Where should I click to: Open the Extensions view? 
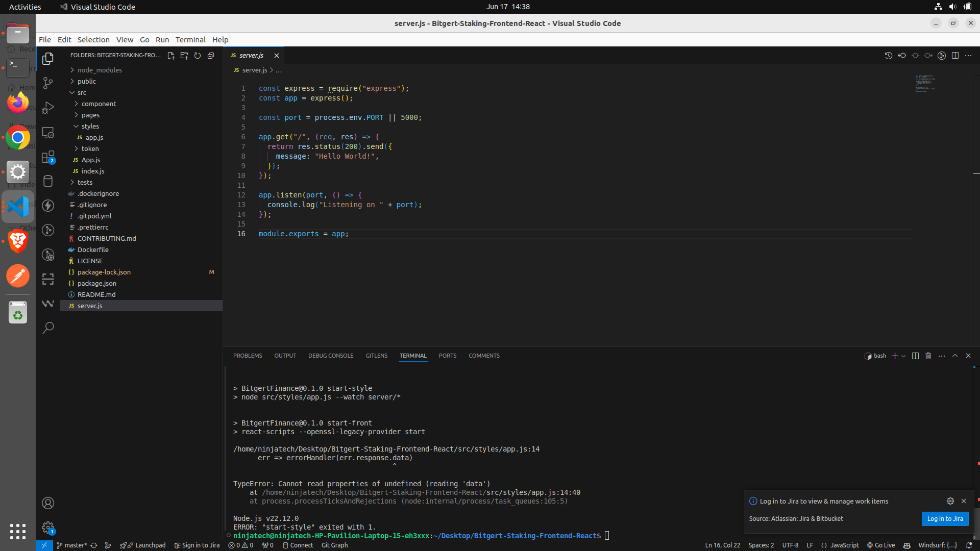point(48,157)
